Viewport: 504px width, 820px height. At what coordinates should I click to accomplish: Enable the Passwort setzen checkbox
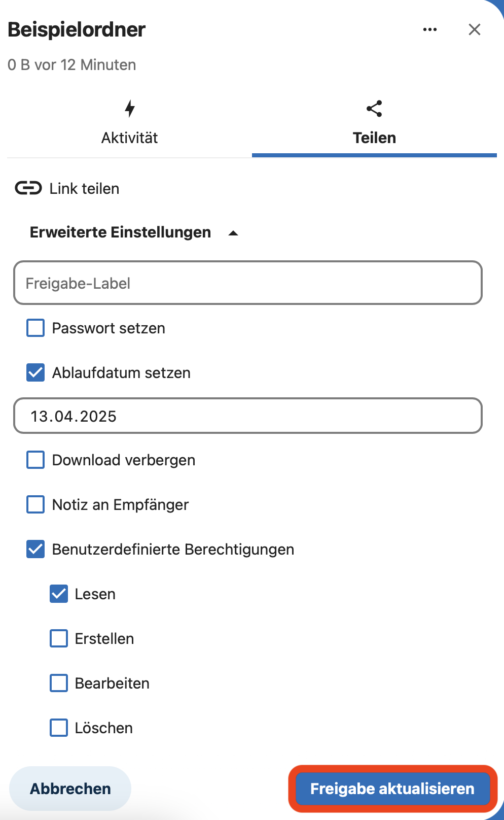tap(35, 328)
